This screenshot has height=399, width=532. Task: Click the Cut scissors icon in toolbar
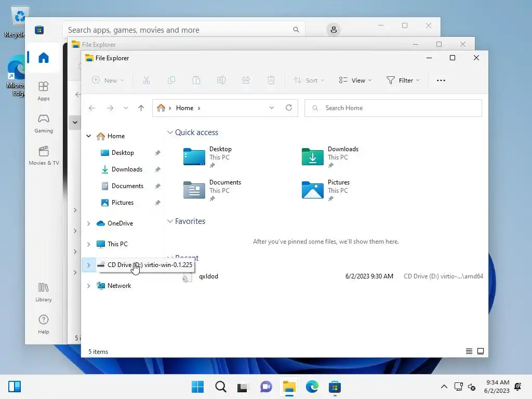(x=146, y=81)
